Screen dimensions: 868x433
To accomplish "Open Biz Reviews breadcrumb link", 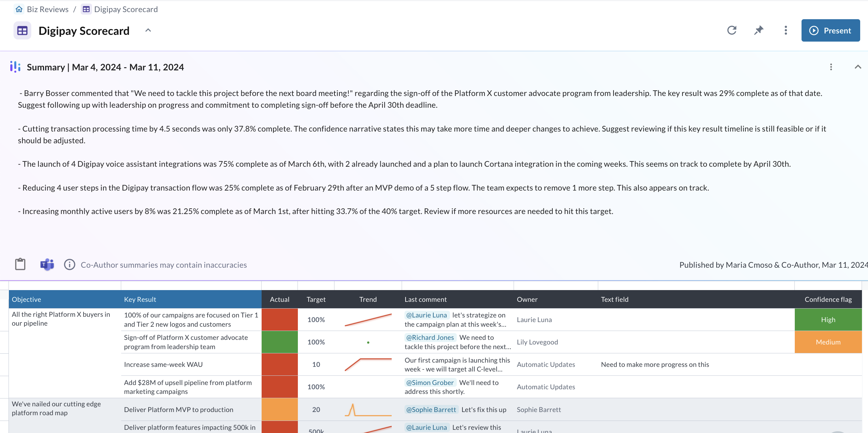I will click(48, 9).
